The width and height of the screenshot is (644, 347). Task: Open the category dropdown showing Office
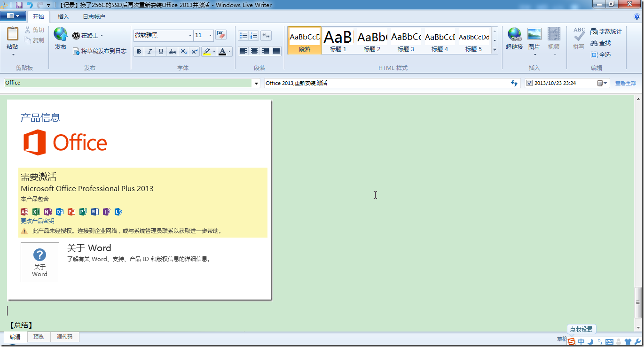coord(256,83)
